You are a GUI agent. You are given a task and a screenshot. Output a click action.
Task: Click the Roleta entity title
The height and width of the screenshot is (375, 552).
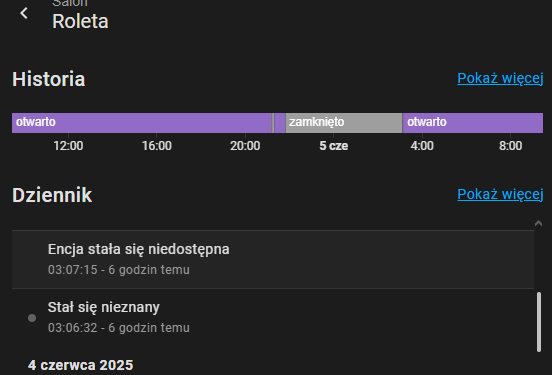[x=80, y=21]
